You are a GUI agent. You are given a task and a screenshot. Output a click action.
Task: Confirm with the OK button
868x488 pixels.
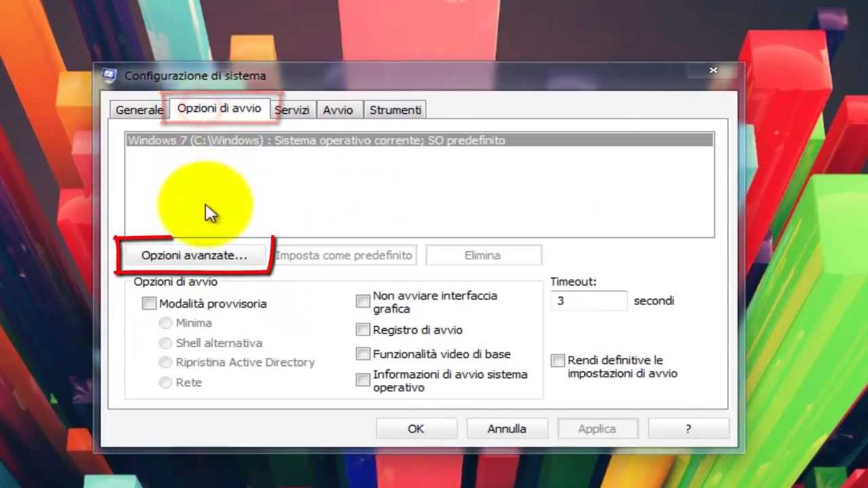(x=416, y=428)
